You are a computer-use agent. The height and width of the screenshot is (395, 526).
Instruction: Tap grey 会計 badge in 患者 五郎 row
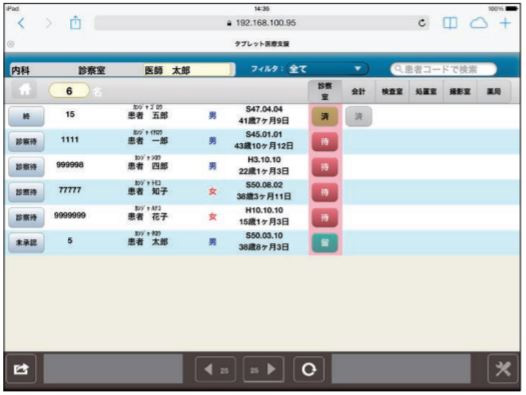point(359,116)
